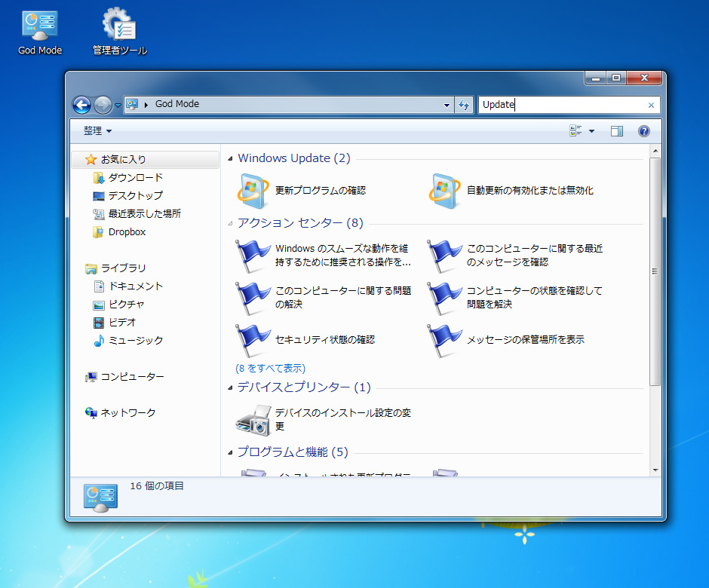Click the 自動更新の有効化または無効化 icon
709x588 pixels.
point(444,191)
